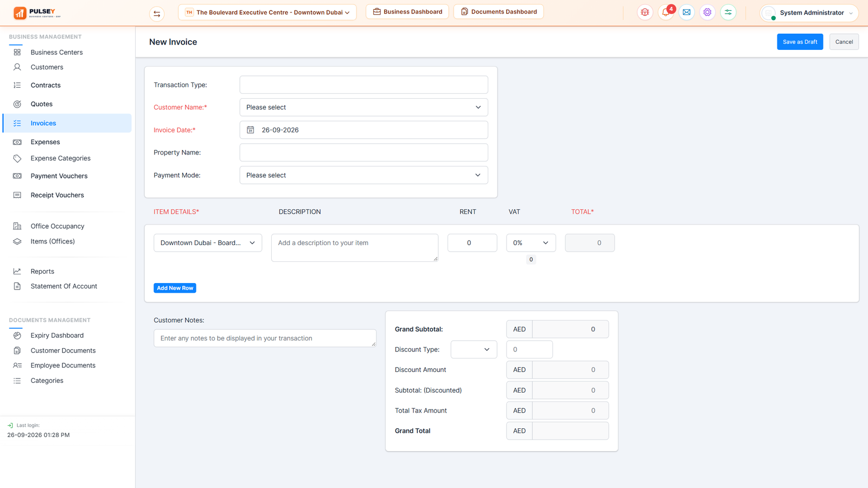Click the Reports chart icon
Viewport: 868px width, 488px height.
[17, 271]
